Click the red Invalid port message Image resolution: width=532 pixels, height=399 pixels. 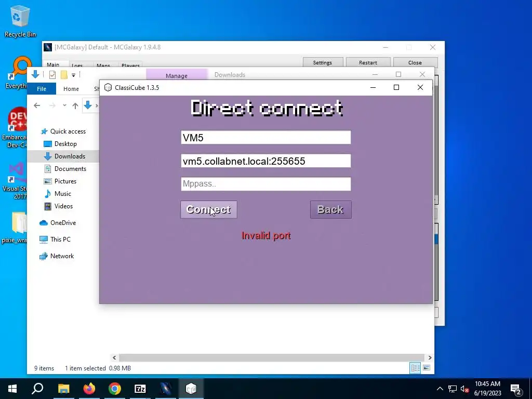click(266, 235)
